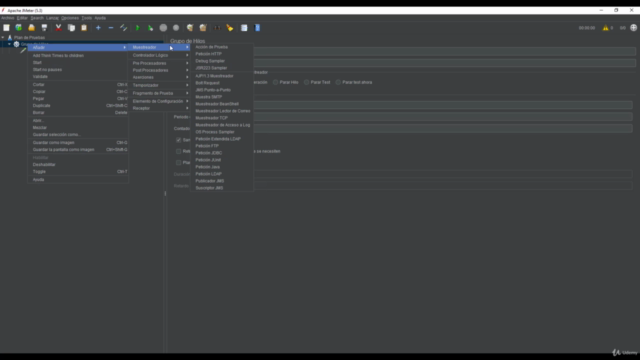Expand the Elemento de Configuración submenu
640x360 pixels.
click(160, 101)
